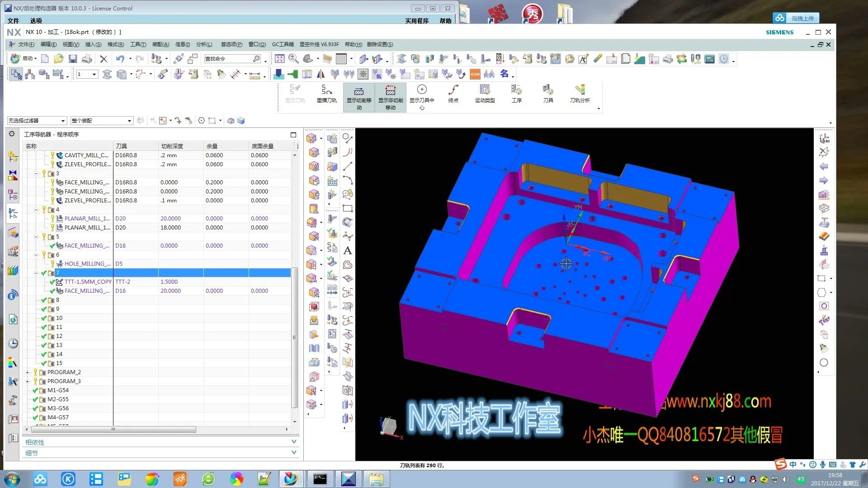Expand the PROGRAM_2 tree node
The width and height of the screenshot is (868, 488).
click(x=28, y=372)
